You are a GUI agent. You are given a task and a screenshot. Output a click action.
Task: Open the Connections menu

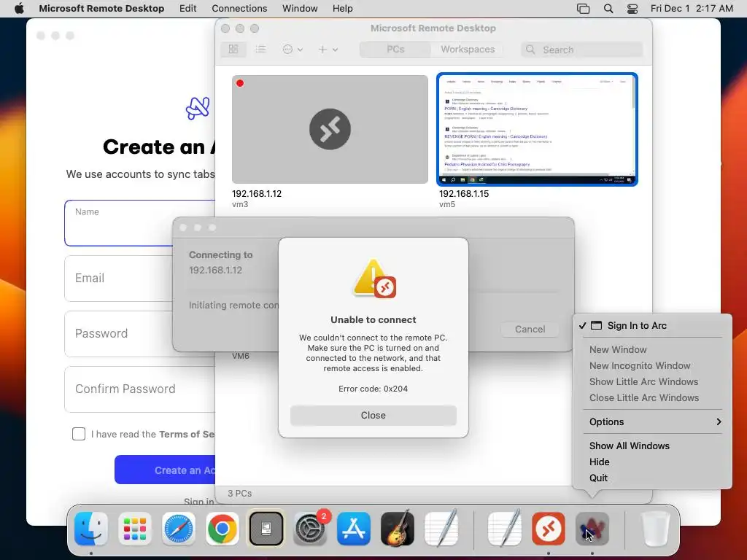[239, 9]
